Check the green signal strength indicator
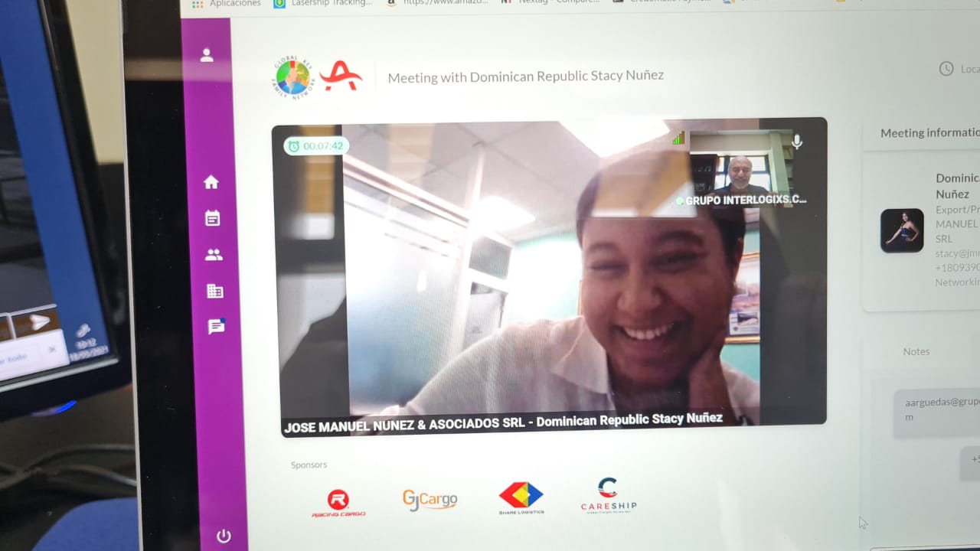This screenshot has width=980, height=551. [678, 138]
